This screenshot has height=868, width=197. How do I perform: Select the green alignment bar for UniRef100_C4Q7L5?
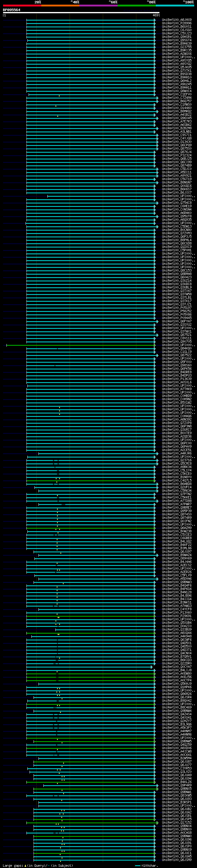91,481
